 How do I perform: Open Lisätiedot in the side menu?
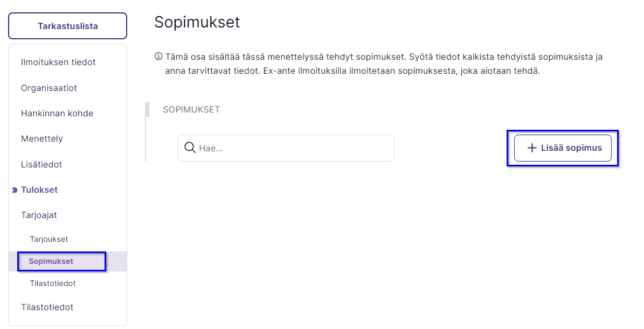tap(41, 165)
